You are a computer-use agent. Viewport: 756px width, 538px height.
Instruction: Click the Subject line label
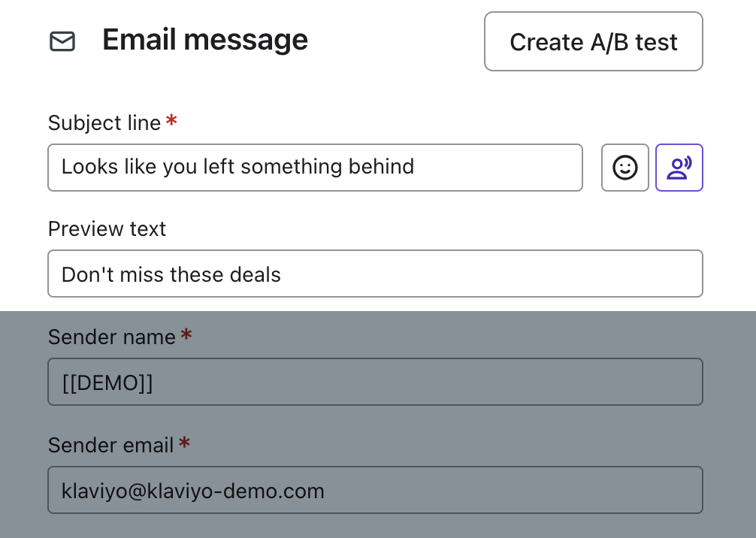click(104, 122)
